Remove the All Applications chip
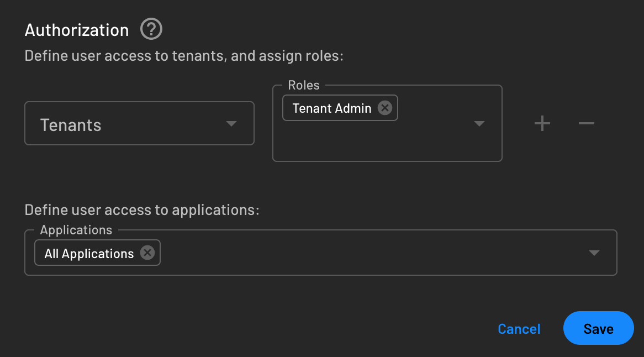Viewport: 644px width, 357px height. 147,253
